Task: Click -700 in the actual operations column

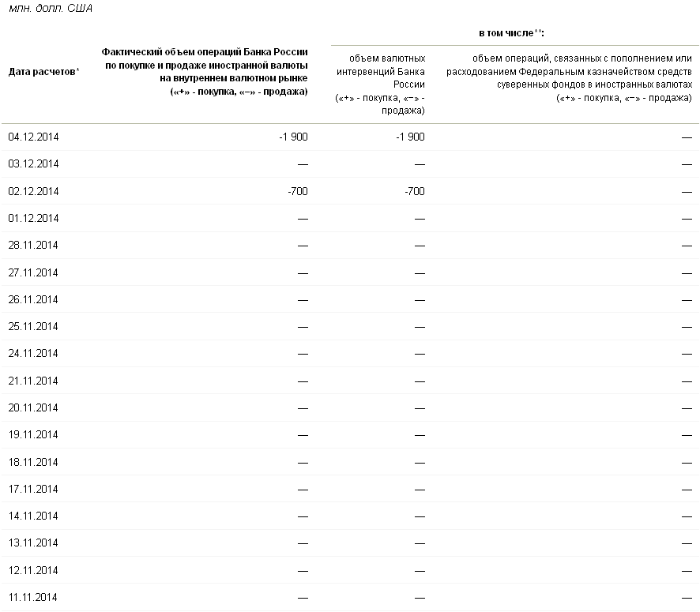Action: pyautogui.click(x=298, y=191)
